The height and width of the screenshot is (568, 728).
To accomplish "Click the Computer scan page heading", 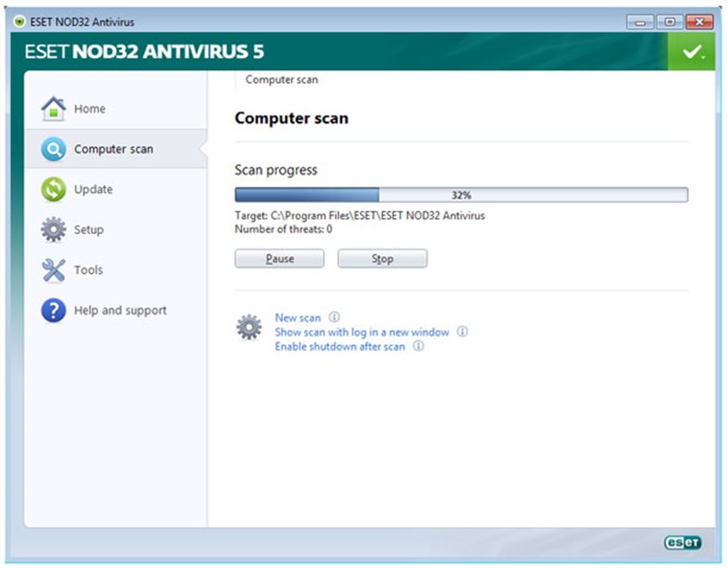I will pyautogui.click(x=291, y=118).
